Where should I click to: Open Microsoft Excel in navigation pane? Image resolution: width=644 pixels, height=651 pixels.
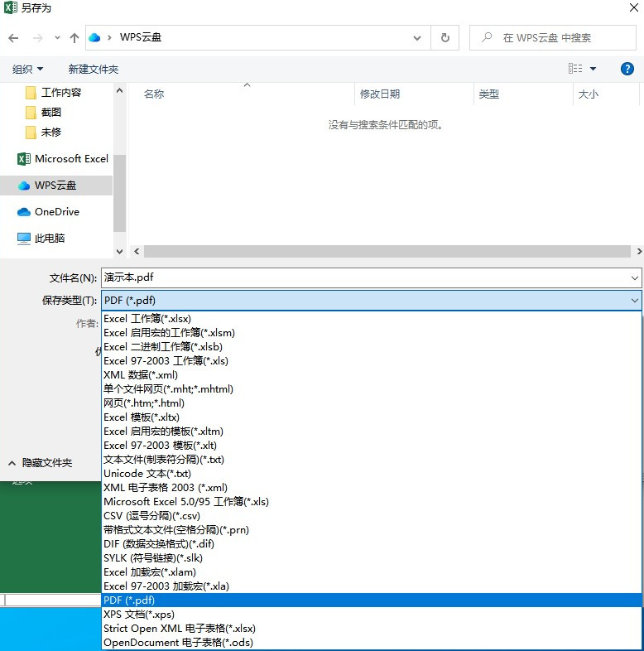tap(63, 158)
